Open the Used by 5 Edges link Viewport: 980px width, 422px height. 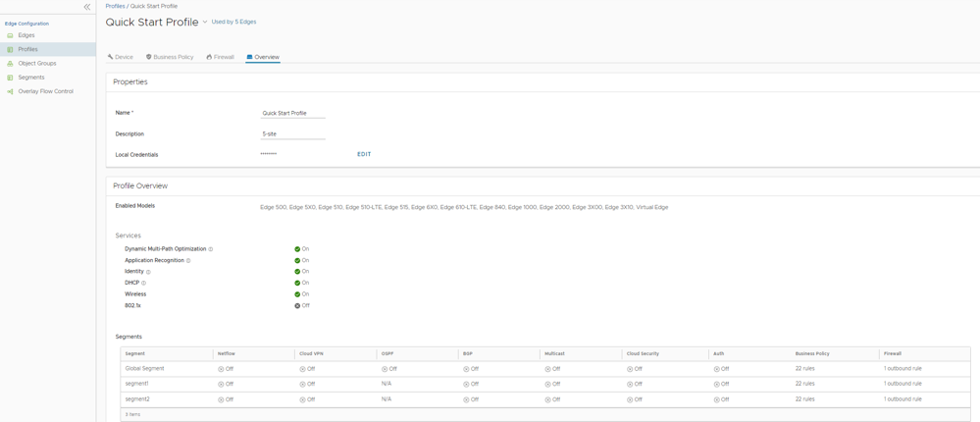point(233,22)
